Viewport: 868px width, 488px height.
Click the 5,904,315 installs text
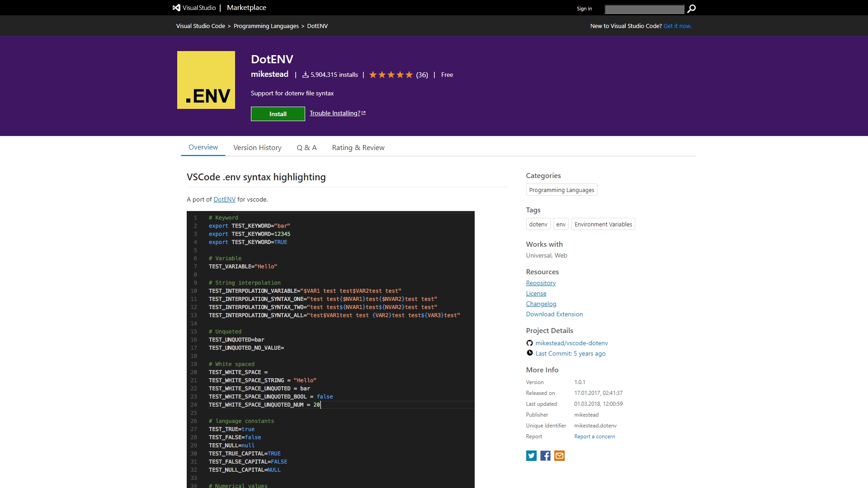click(334, 75)
